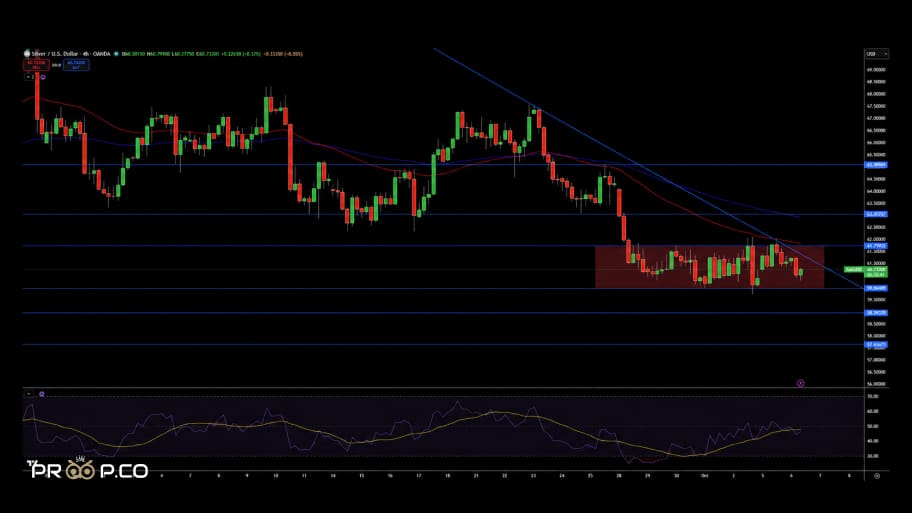Open time axis settings gear icon
Screen dimensions: 912x513
(877, 475)
